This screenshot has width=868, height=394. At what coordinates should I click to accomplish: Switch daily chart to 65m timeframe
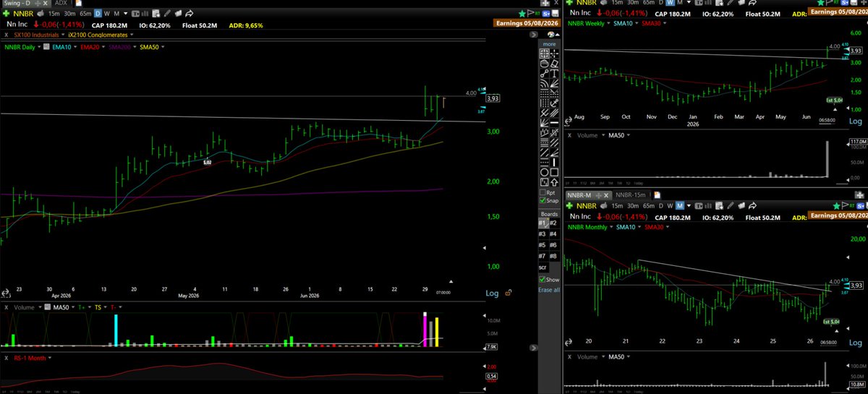[x=85, y=14]
